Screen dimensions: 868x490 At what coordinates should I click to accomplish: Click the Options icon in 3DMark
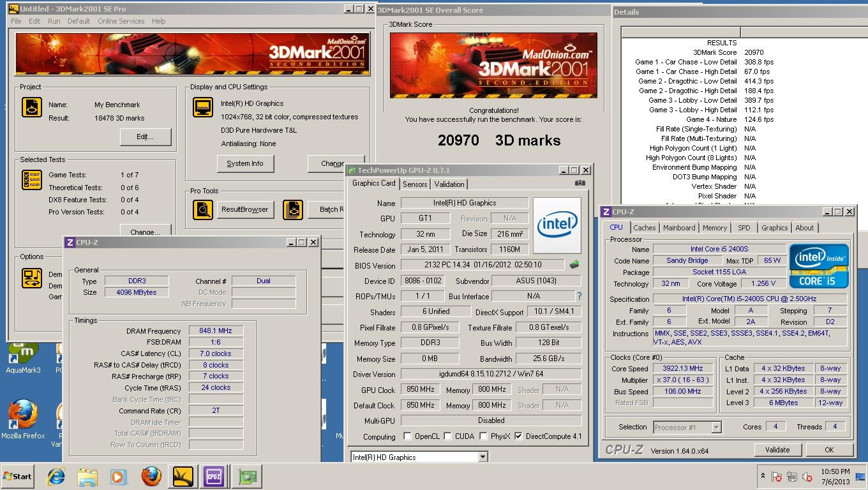coord(32,278)
